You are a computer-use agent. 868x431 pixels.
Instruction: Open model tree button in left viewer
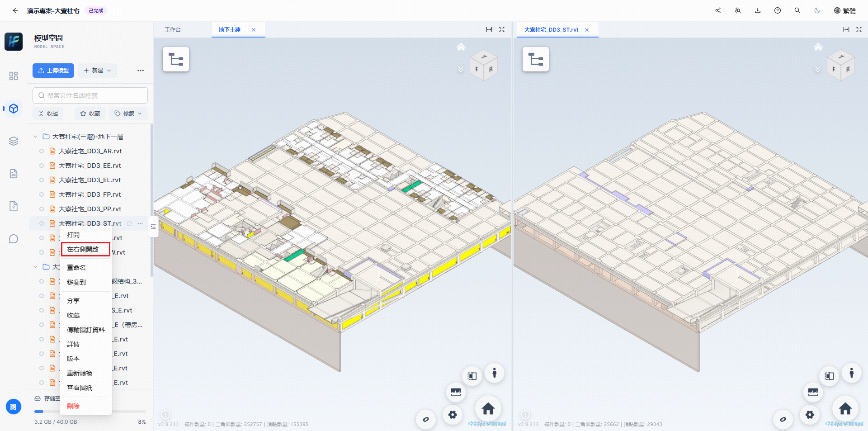point(176,59)
